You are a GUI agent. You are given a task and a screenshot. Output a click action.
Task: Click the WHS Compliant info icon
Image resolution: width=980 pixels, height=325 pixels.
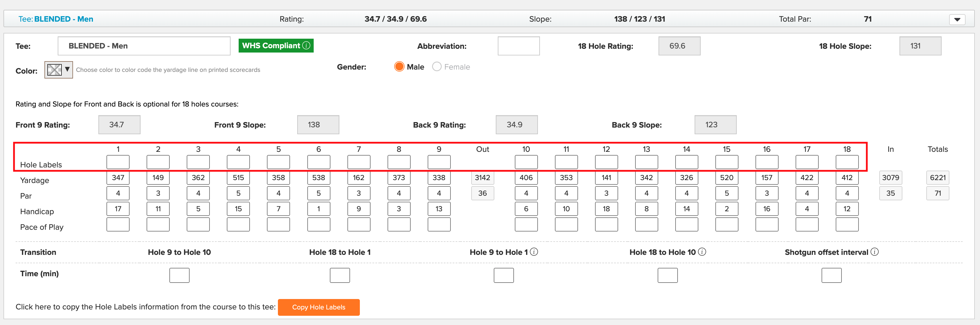tap(306, 46)
